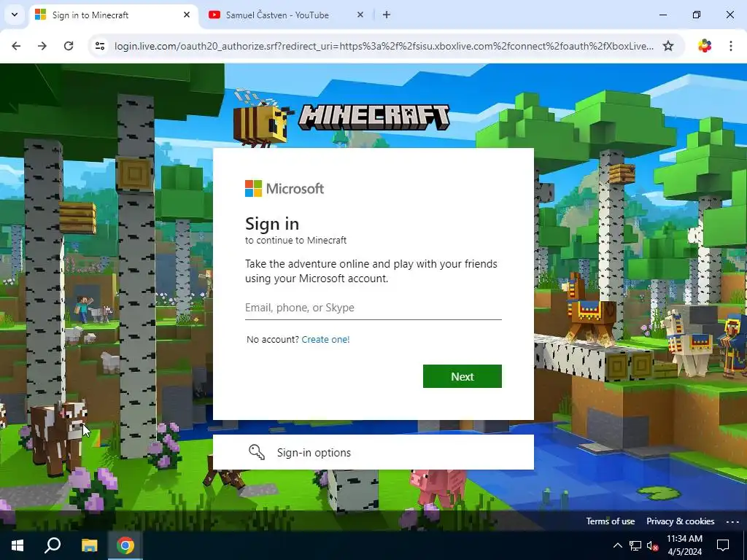Focus the Email, phone, or Skype field

coord(373,308)
